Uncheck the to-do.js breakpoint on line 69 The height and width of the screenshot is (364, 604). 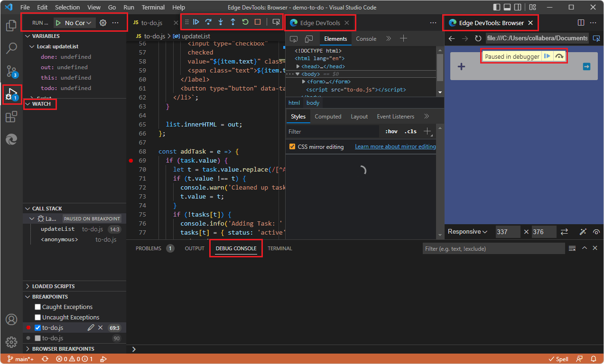pos(37,328)
